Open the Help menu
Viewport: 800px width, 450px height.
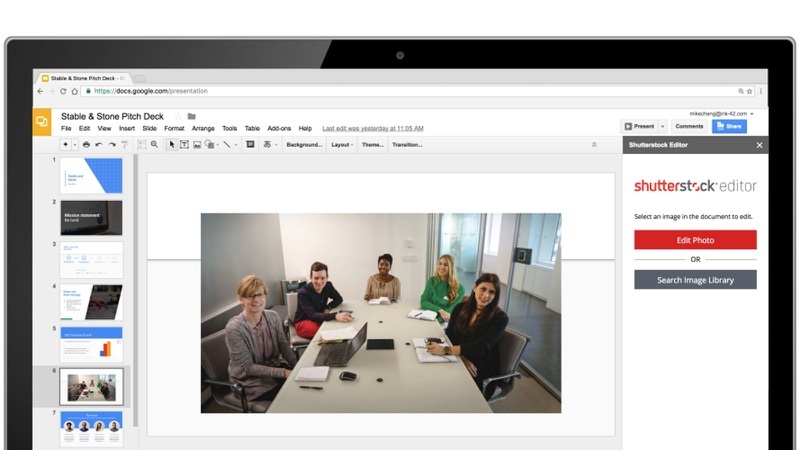305,129
